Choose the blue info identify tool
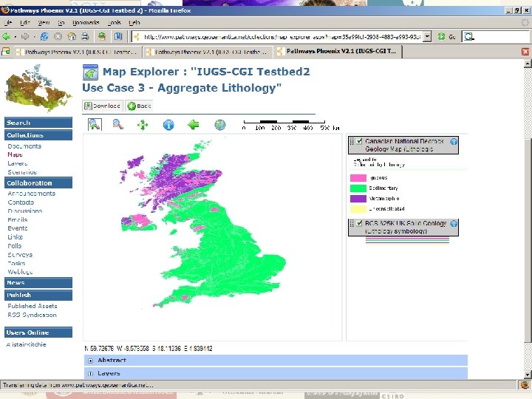The image size is (532, 399). 168,125
